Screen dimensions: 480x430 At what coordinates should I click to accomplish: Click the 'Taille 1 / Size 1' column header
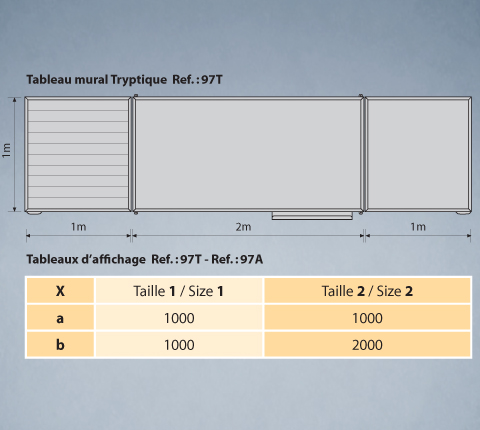coord(179,291)
